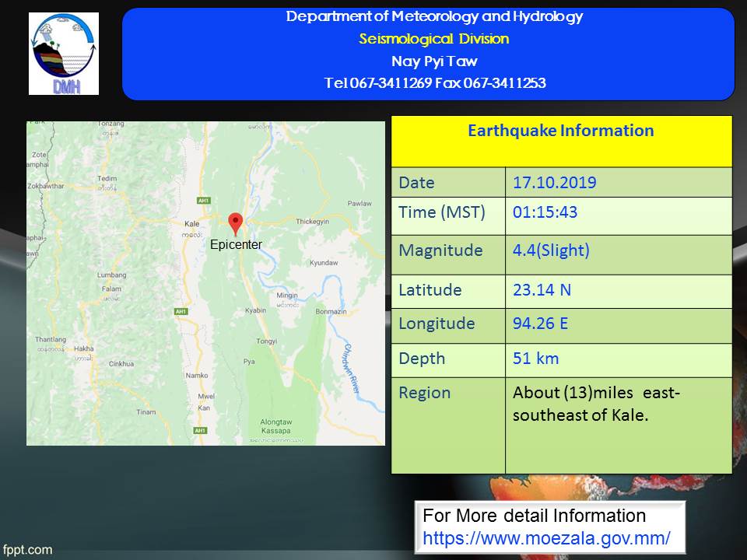747x560 pixels.
Task: Click the 'Zokhawthar' label on map
Action: tap(46, 186)
